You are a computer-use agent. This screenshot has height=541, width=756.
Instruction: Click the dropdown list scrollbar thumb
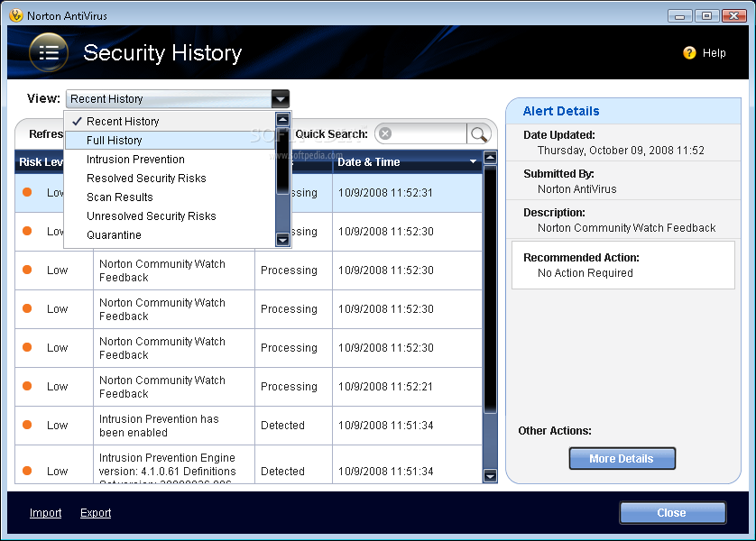282,160
